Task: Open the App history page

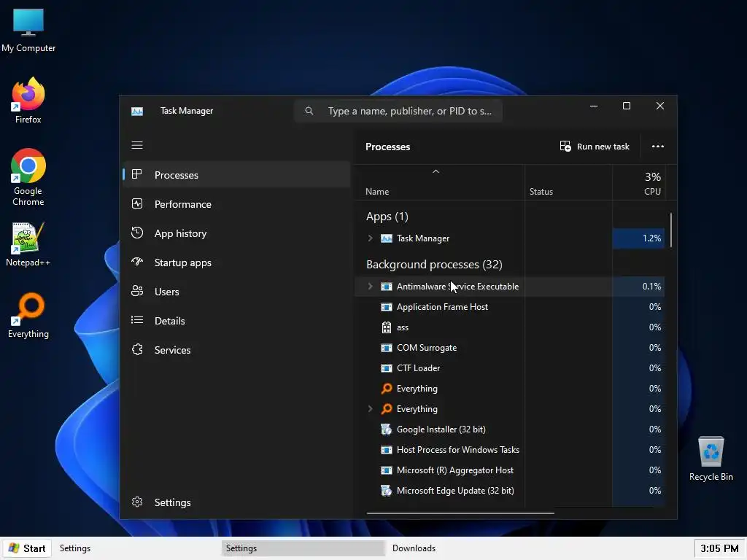Action: tap(236, 233)
